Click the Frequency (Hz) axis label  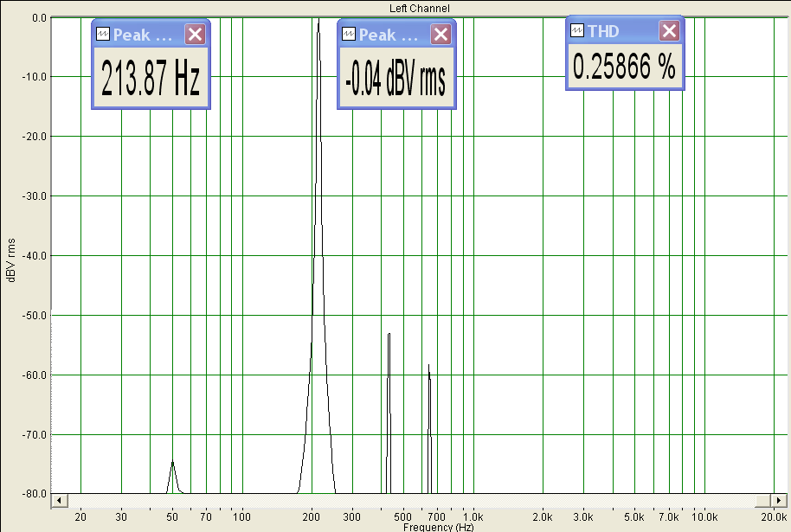(439, 527)
